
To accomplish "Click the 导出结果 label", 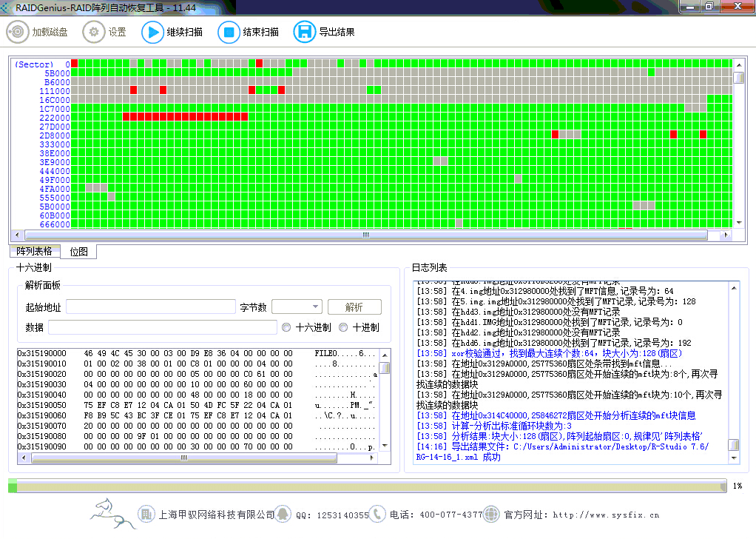I will tap(337, 32).
